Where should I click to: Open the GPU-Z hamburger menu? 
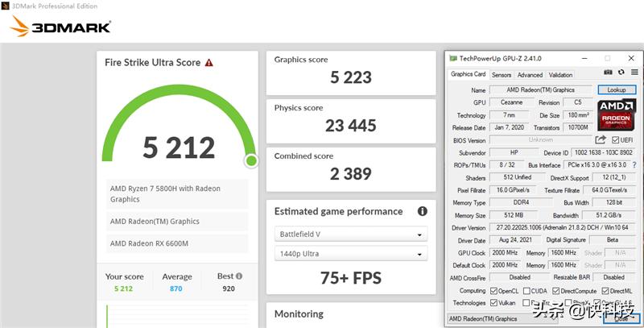tap(634, 73)
